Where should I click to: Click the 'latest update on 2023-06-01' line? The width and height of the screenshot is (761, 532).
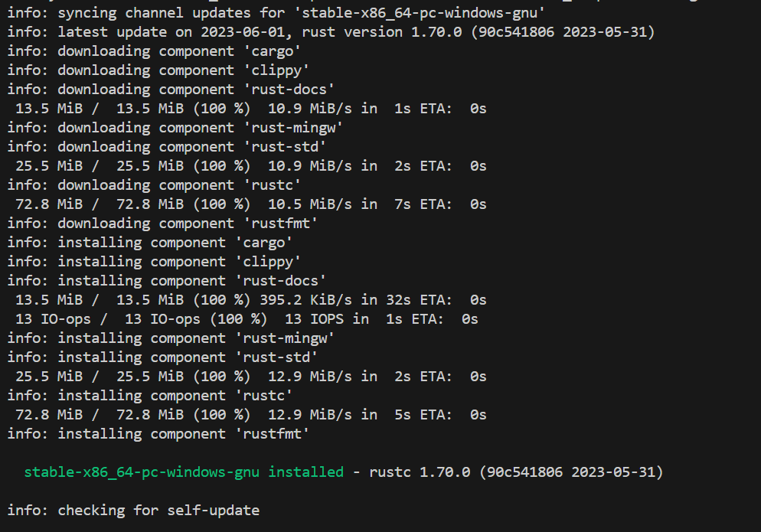pos(331,32)
